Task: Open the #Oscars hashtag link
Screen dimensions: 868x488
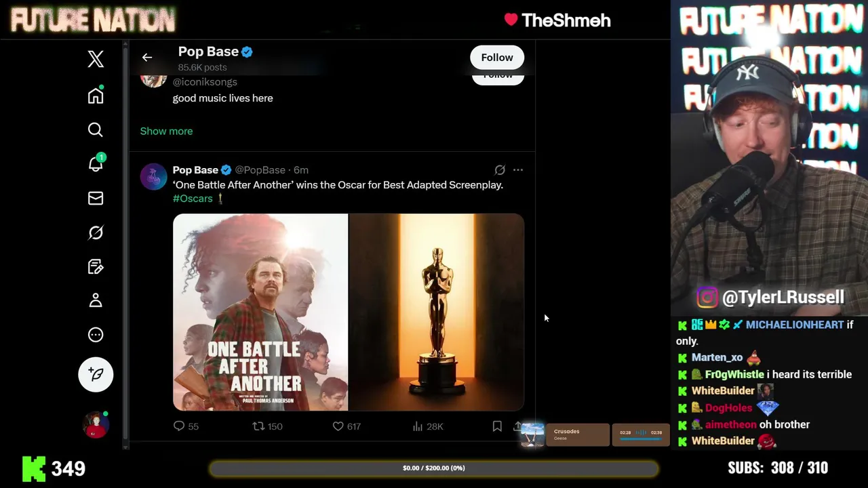Action: tap(193, 199)
